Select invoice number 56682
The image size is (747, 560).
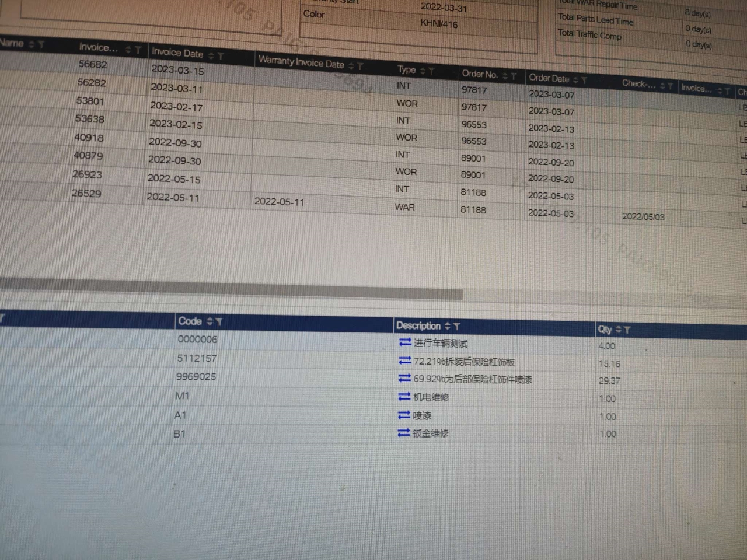tap(93, 64)
